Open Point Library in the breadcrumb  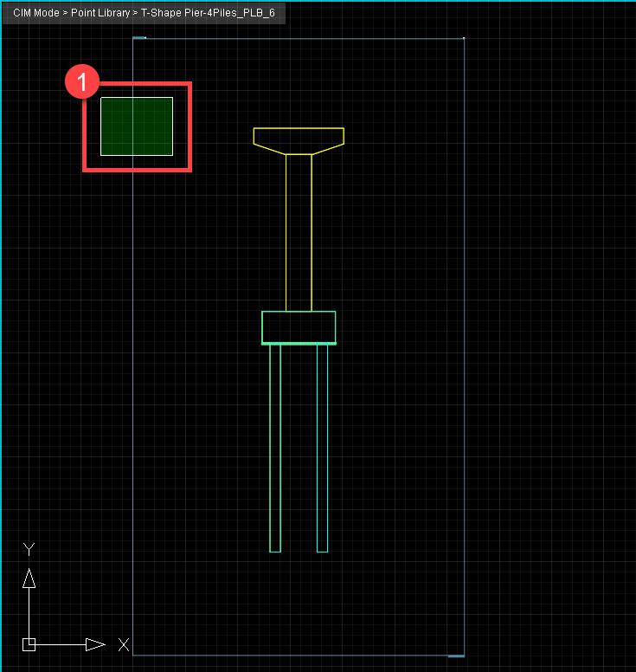100,13
